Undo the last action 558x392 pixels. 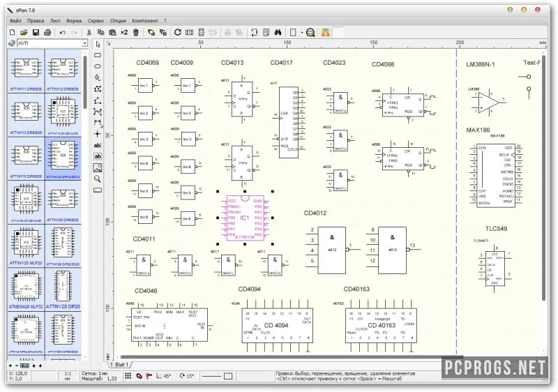point(63,32)
